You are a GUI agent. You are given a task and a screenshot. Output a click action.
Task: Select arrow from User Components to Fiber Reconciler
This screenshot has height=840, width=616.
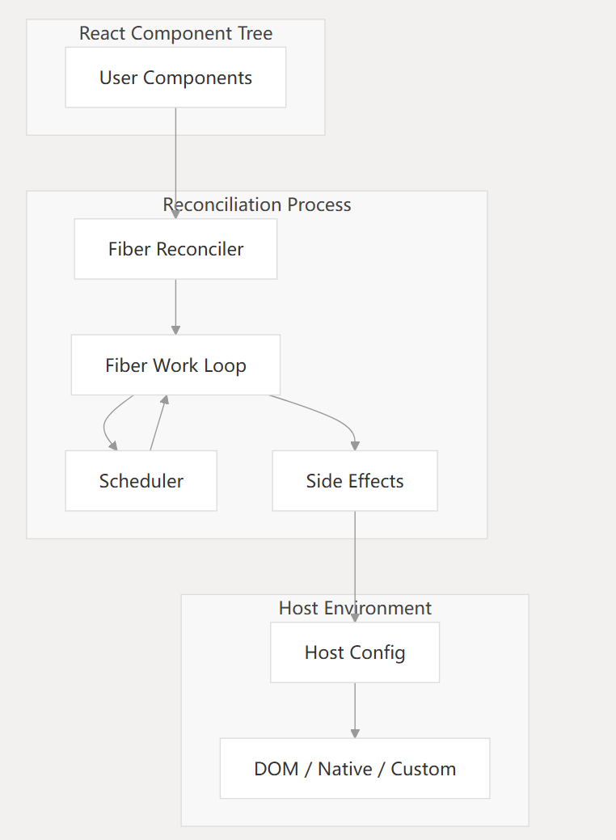coord(175,162)
